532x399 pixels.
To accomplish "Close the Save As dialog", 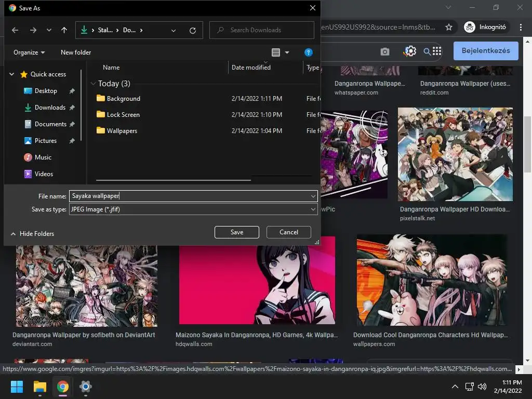I will pos(313,8).
